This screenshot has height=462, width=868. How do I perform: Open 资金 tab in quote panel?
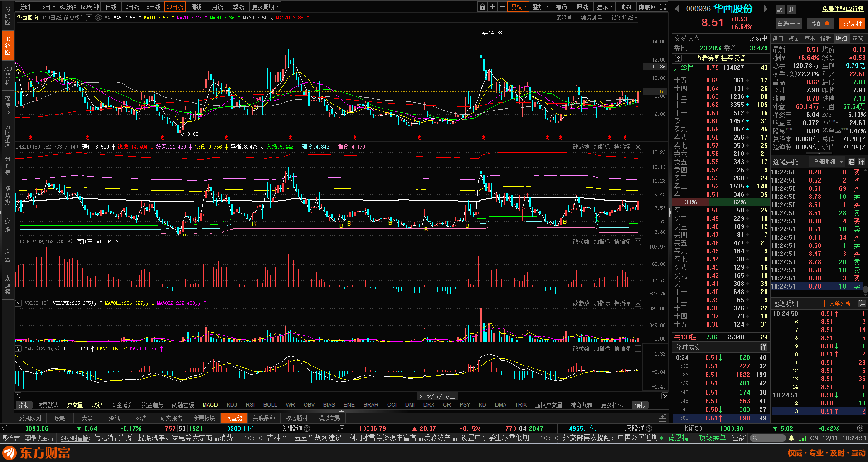tap(794, 39)
